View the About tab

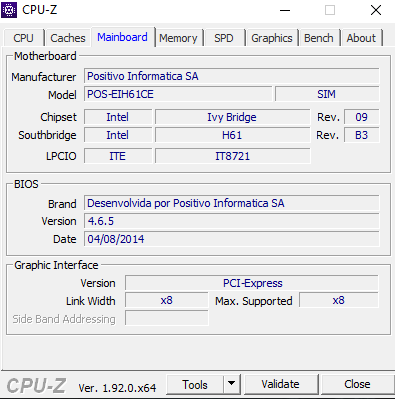361,38
